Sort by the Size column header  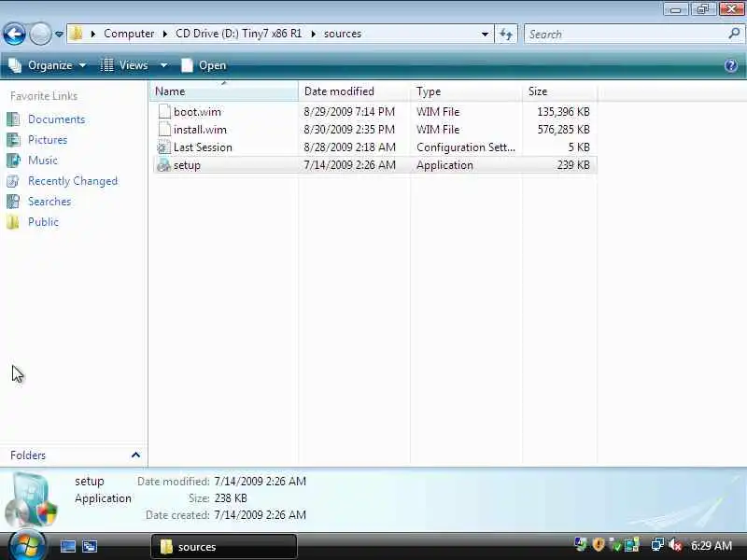pyautogui.click(x=559, y=91)
